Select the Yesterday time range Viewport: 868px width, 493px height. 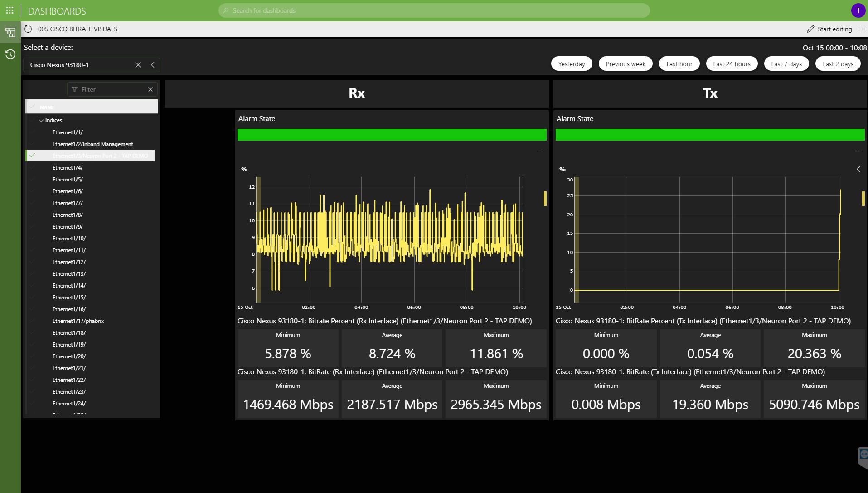(x=572, y=64)
